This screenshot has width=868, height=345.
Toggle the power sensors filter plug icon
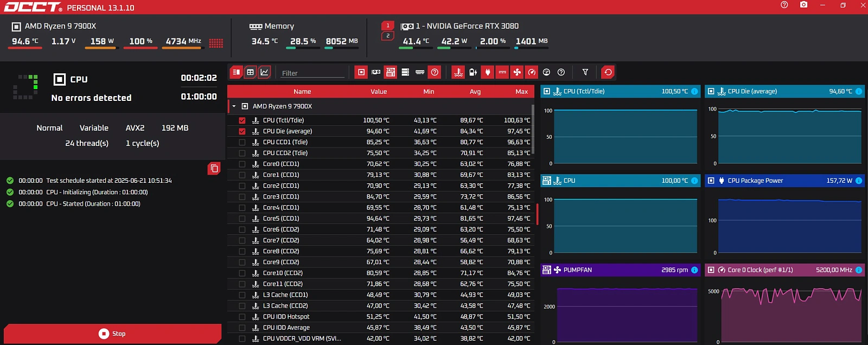(488, 72)
